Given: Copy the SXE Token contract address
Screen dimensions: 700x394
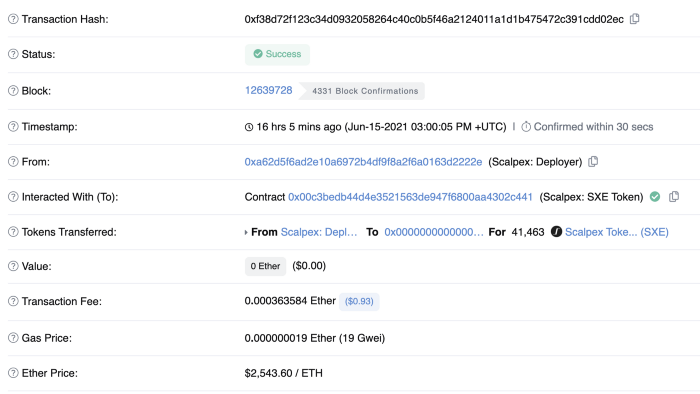Looking at the screenshot, I should coord(674,196).
